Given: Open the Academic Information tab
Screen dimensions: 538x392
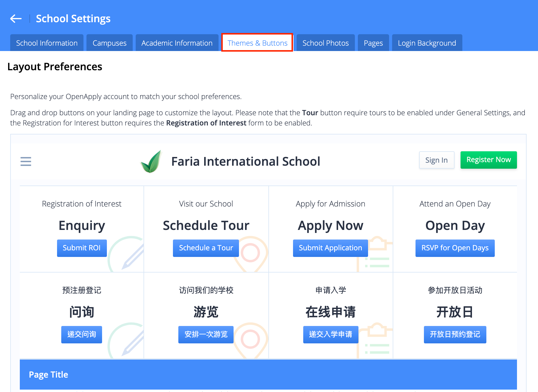Looking at the screenshot, I should pyautogui.click(x=177, y=43).
